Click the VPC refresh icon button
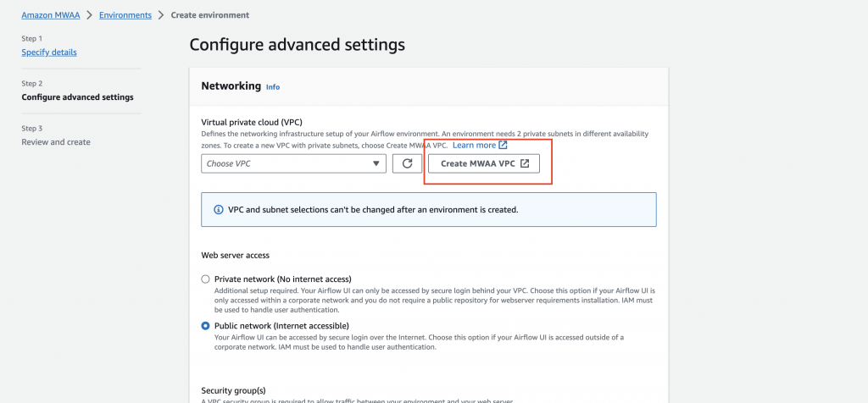 pos(407,163)
